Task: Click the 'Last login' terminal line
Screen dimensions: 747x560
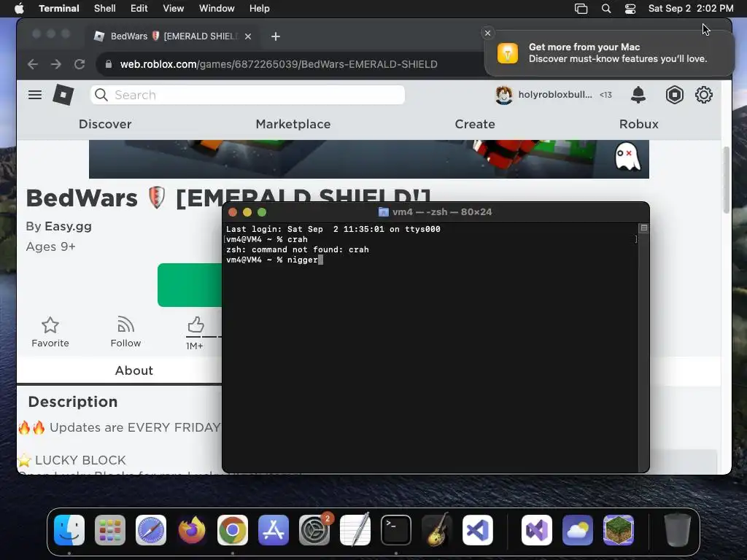Action: click(x=333, y=229)
